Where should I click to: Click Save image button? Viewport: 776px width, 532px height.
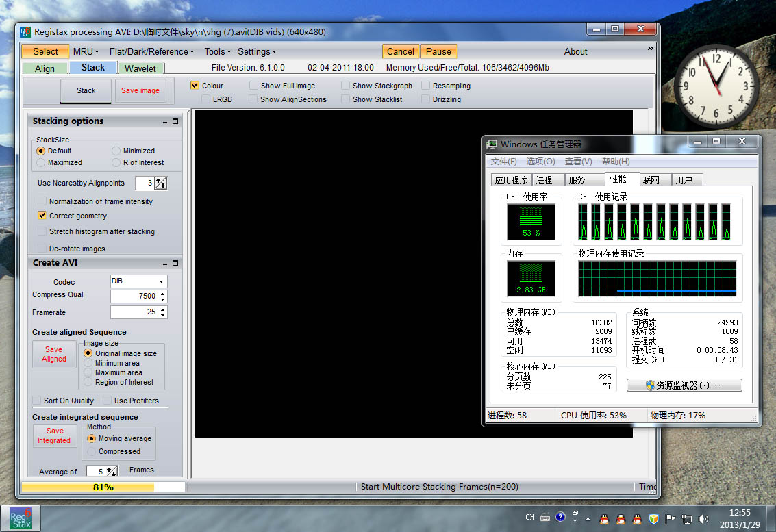[x=140, y=90]
